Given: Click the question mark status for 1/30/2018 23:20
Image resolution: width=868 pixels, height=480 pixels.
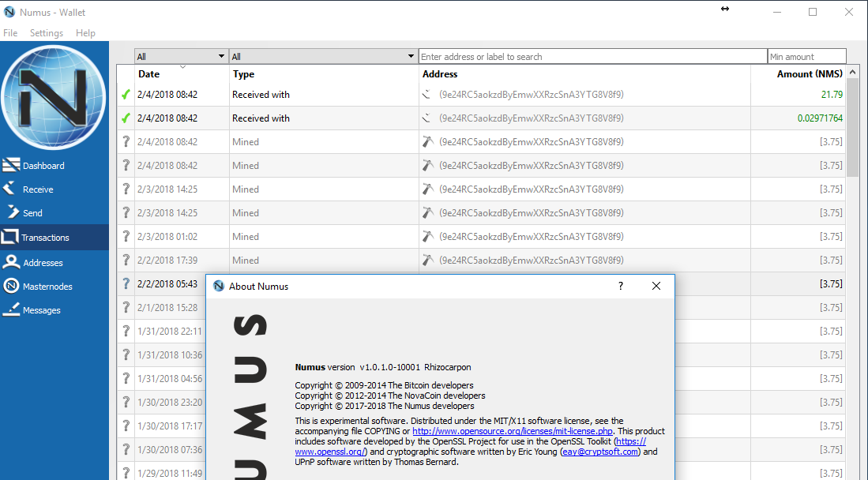Looking at the screenshot, I should [126, 403].
